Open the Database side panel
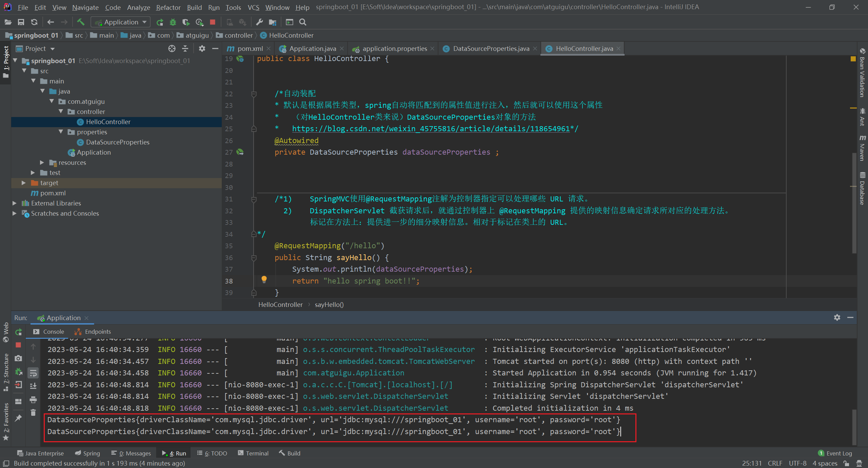 click(862, 189)
